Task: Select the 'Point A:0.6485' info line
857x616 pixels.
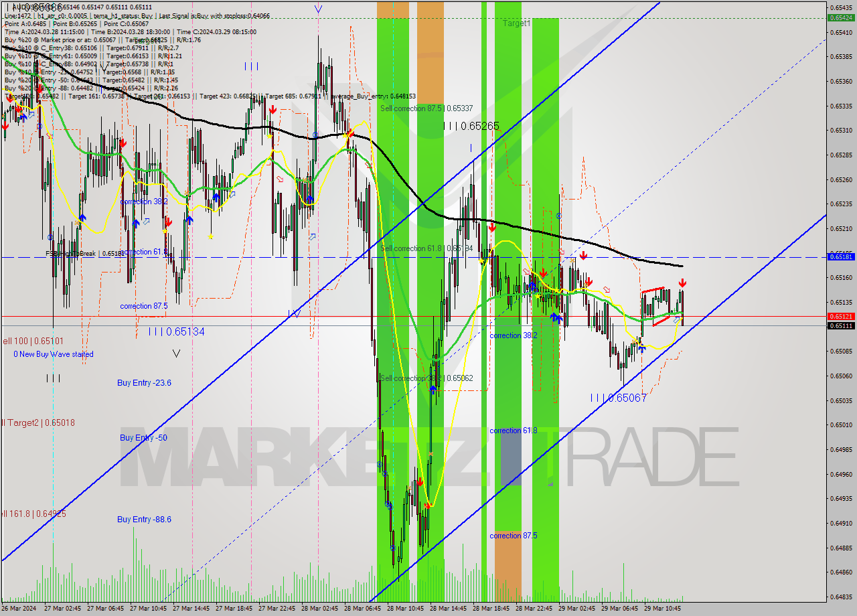Action: (x=76, y=23)
